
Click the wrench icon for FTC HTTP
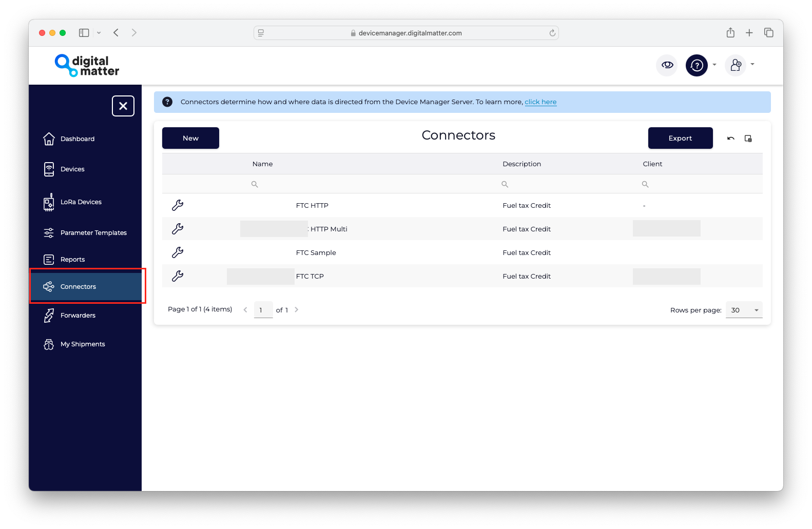point(178,205)
